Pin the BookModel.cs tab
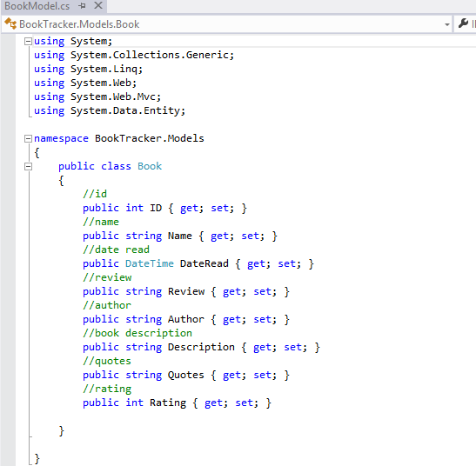Screen dimensions: 476x466 [82, 6]
